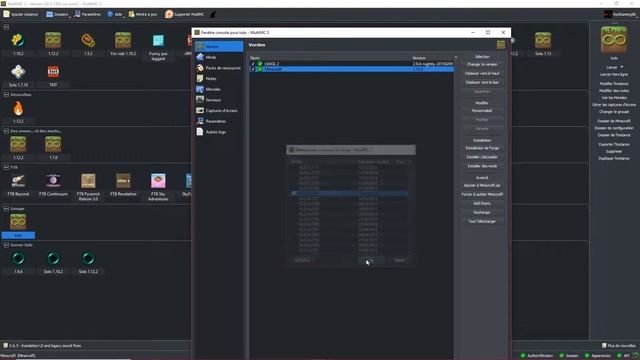
Task: Click the Forcer à quitter Minecraft button
Action: (x=482, y=194)
